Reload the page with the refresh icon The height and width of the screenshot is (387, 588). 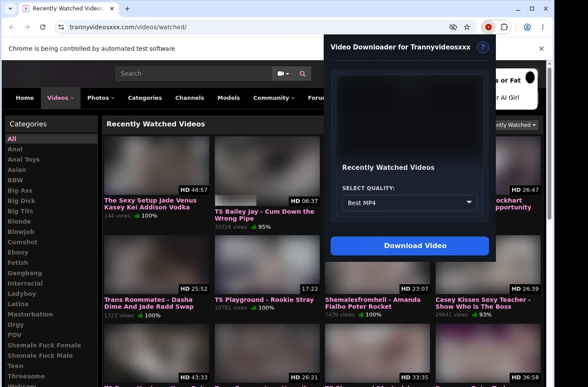click(x=43, y=27)
